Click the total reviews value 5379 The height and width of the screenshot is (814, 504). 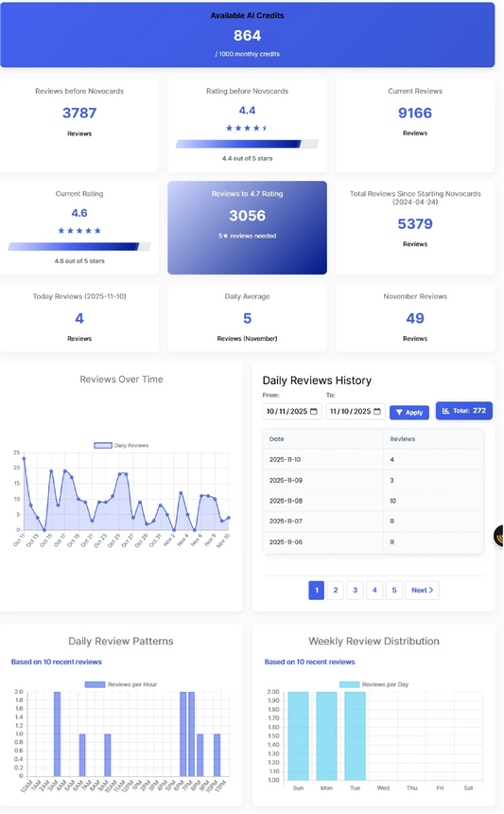point(415,223)
